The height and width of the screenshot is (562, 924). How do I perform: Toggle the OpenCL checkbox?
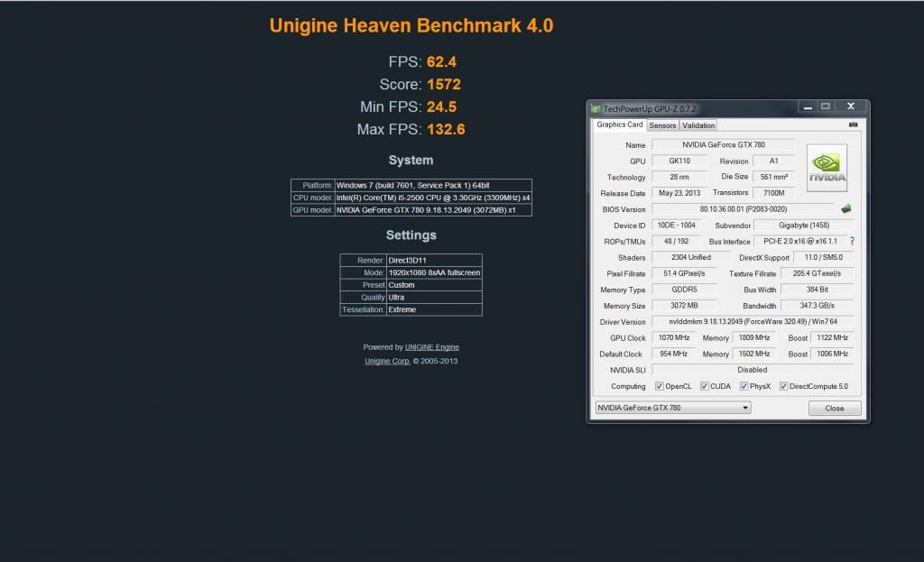[660, 386]
